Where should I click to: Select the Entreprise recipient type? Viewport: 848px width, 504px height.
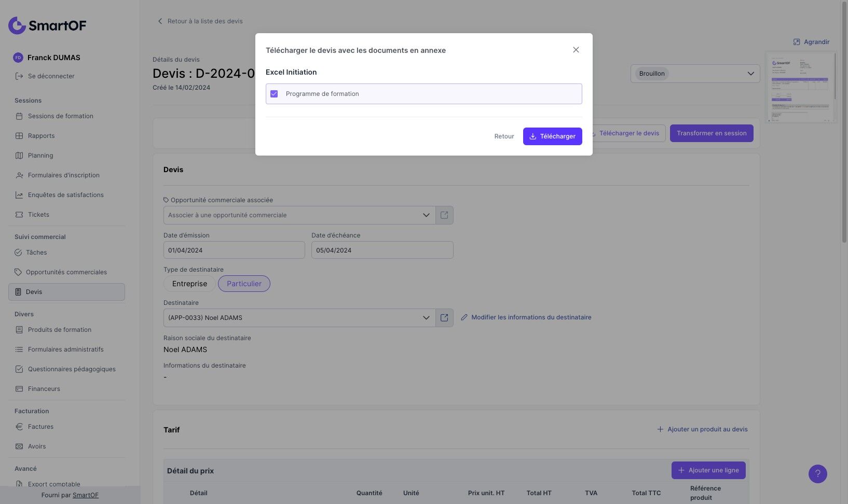pyautogui.click(x=189, y=284)
